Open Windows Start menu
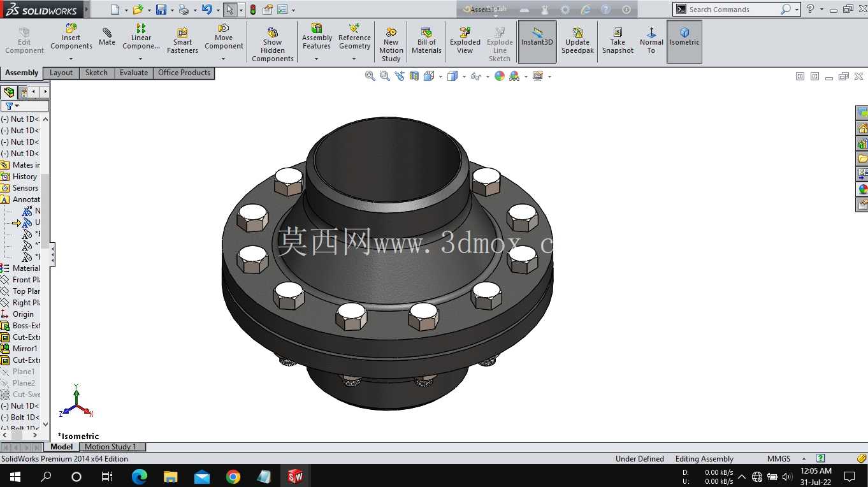868x487 pixels. 15,476
